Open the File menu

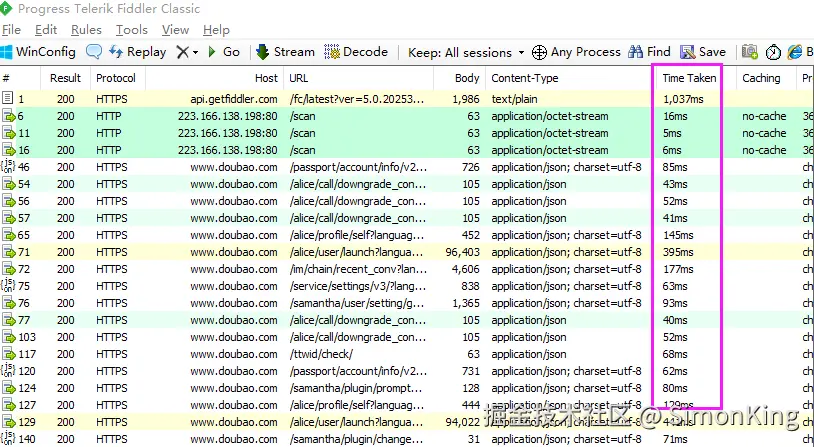tap(11, 30)
